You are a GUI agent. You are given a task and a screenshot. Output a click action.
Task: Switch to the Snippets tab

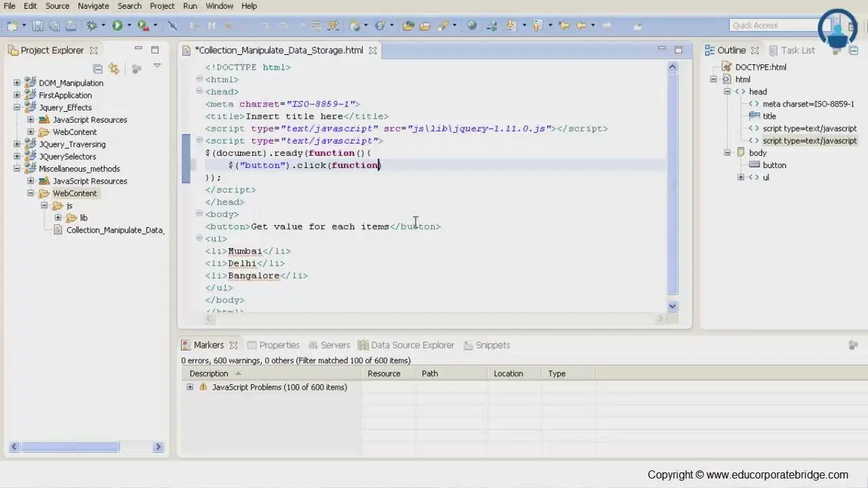tap(487, 345)
